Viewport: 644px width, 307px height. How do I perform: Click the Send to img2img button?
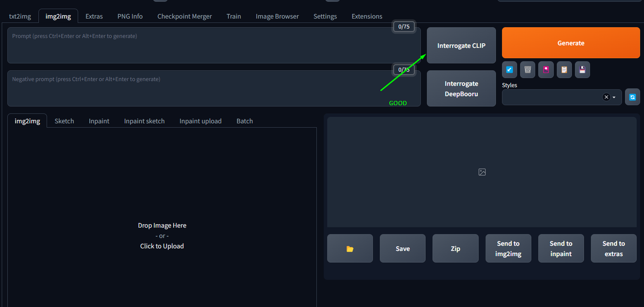[508, 248]
